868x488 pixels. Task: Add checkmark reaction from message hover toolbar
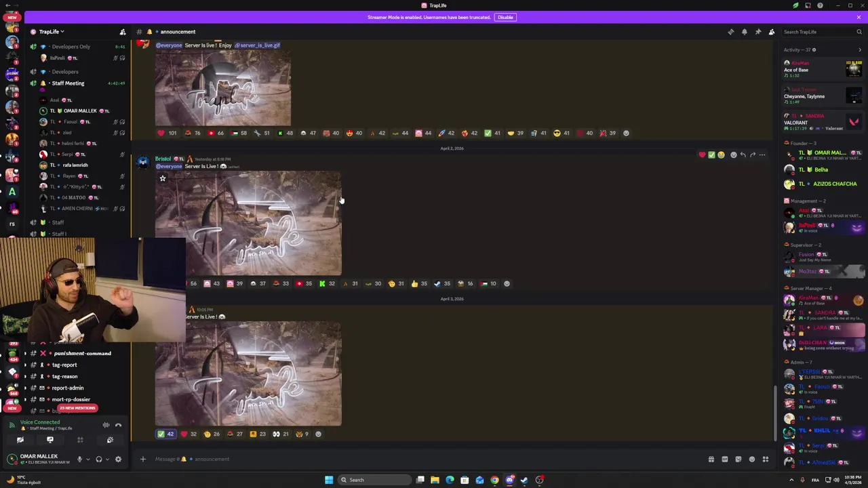pos(711,155)
